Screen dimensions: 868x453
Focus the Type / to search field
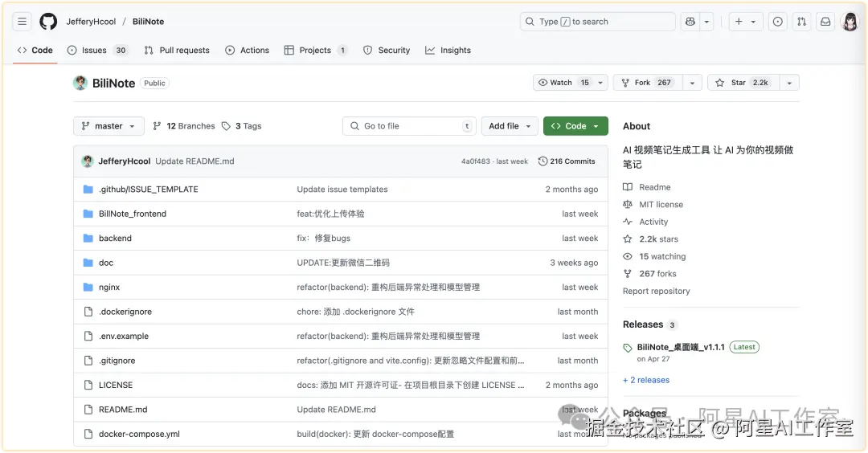pyautogui.click(x=597, y=22)
